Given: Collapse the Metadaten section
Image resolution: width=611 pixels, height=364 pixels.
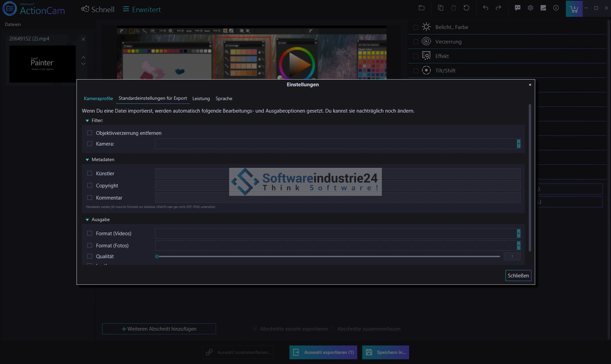Looking at the screenshot, I should coord(87,160).
